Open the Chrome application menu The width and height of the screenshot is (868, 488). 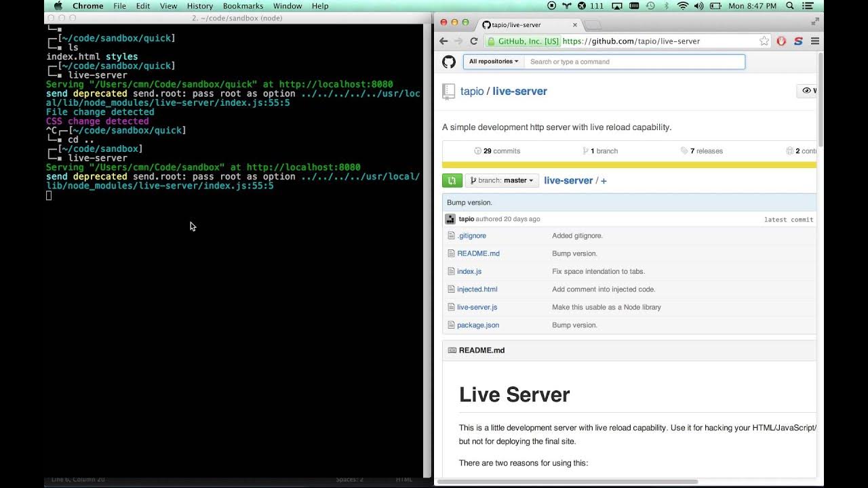coord(88,5)
